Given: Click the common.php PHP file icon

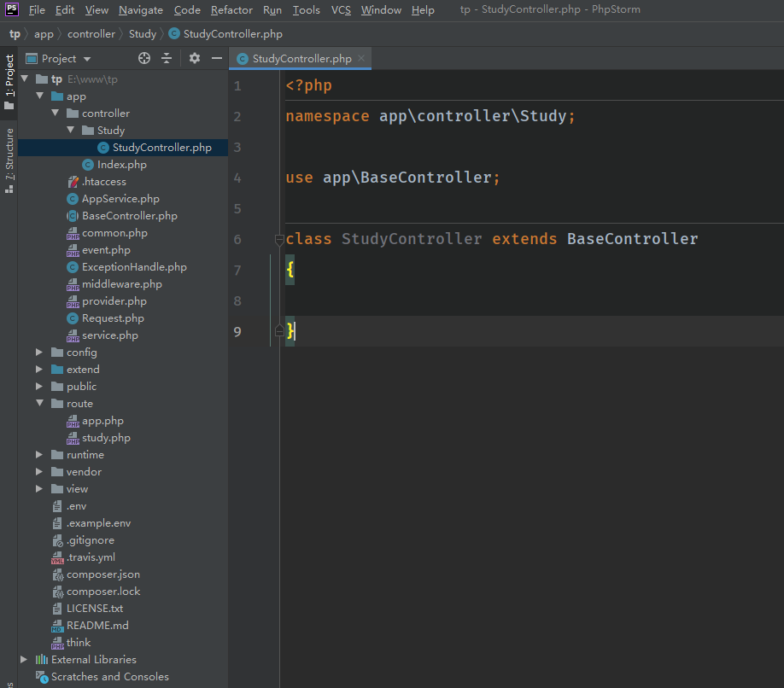Looking at the screenshot, I should pos(73,233).
